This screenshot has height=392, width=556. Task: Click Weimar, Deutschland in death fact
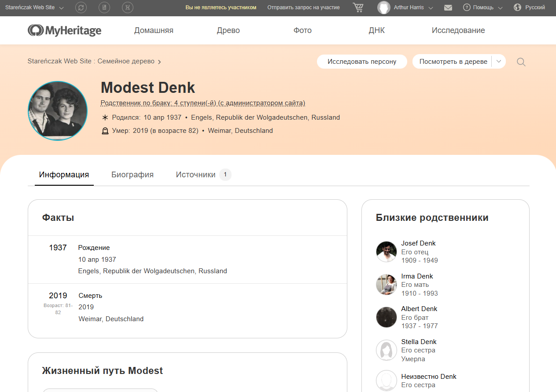pos(111,319)
